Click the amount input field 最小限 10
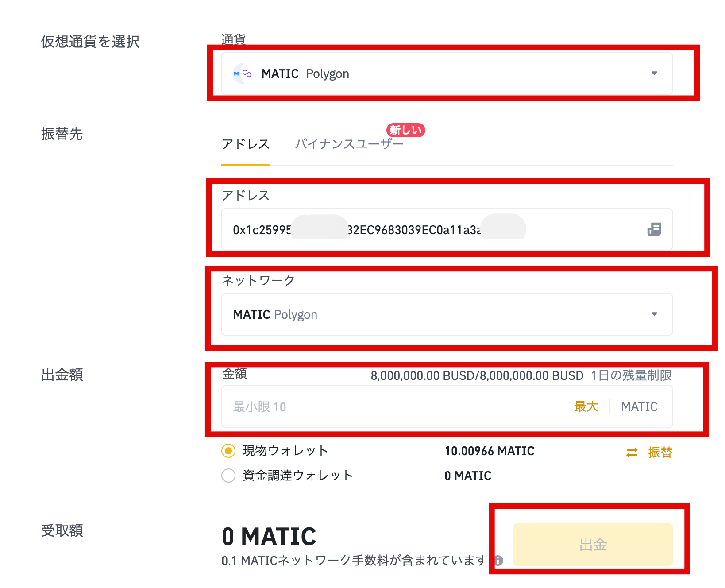The width and height of the screenshot is (725, 588). click(398, 406)
